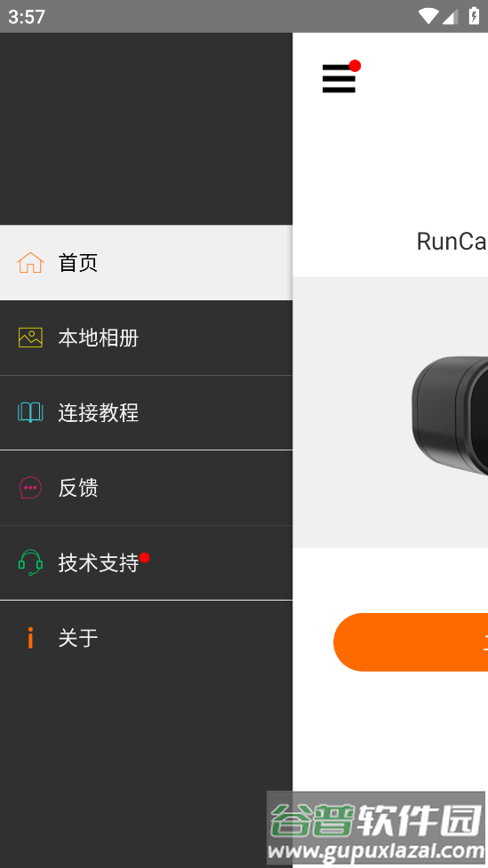
Task: Click the pink chat bubble icon
Action: click(x=30, y=488)
